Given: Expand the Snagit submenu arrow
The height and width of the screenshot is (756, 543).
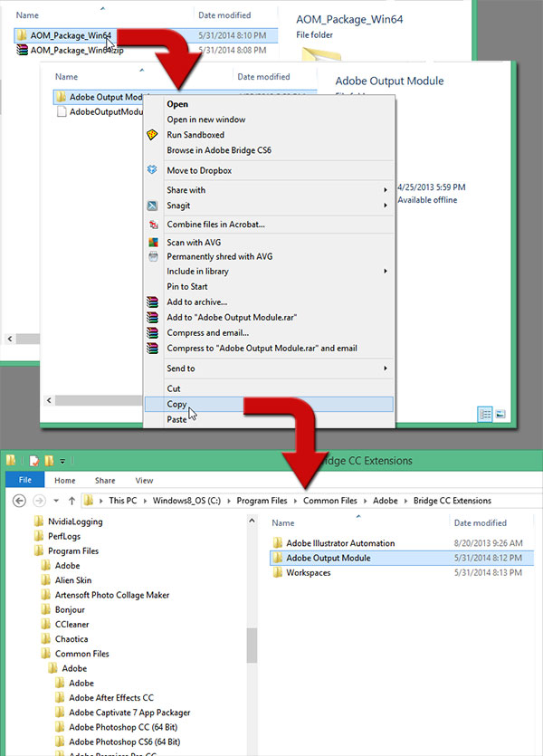Looking at the screenshot, I should pyautogui.click(x=386, y=206).
